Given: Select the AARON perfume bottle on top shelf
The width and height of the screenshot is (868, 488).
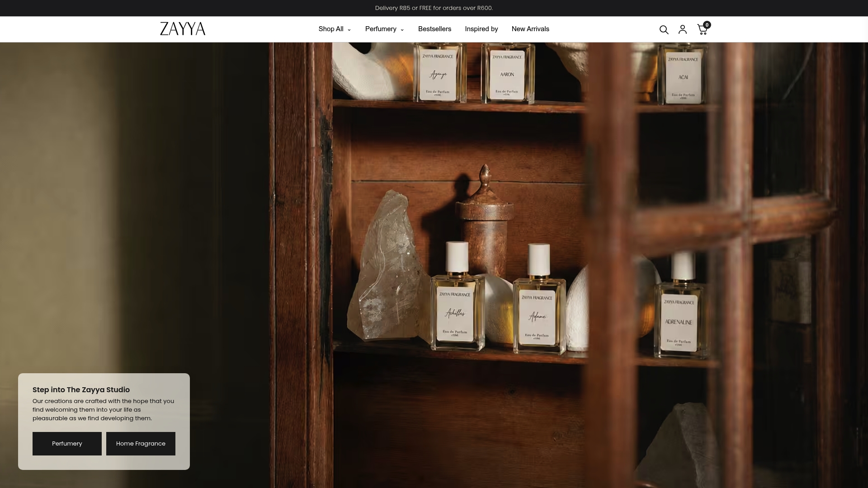Looking at the screenshot, I should coord(507,72).
